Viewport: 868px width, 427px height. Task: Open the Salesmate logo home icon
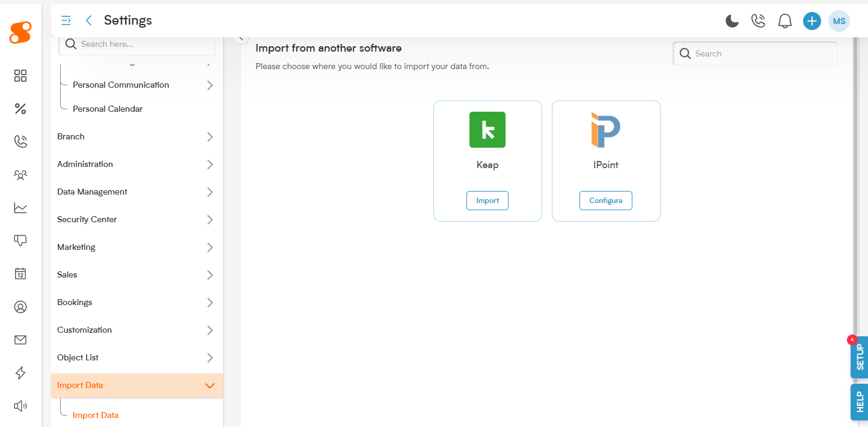(x=20, y=32)
